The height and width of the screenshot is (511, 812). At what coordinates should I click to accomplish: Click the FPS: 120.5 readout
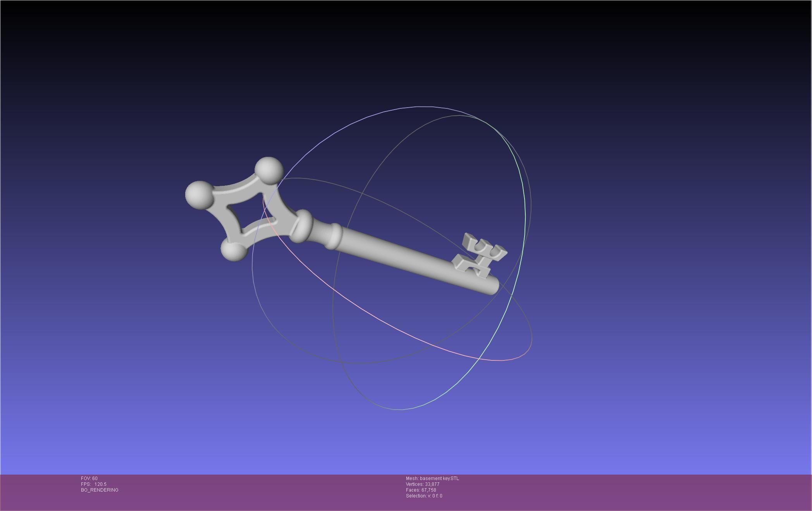coord(94,484)
